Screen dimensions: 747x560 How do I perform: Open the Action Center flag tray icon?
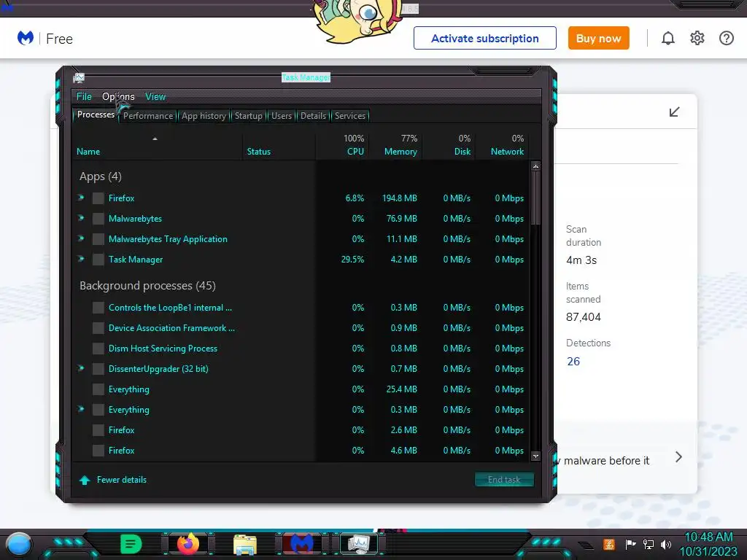click(x=630, y=544)
